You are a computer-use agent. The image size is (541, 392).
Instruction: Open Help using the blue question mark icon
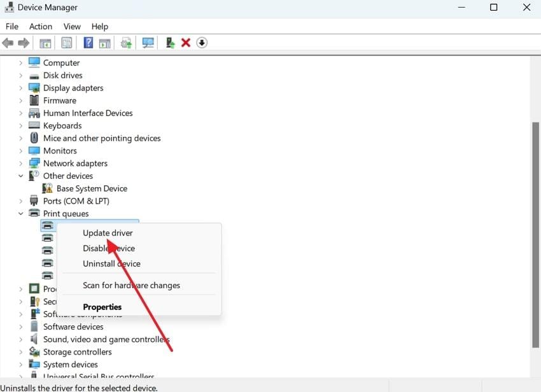pyautogui.click(x=87, y=43)
